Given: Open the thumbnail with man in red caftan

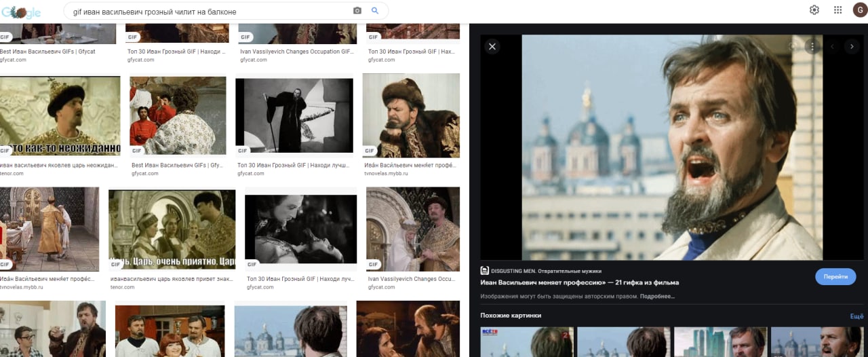Looking at the screenshot, I should point(178,115).
